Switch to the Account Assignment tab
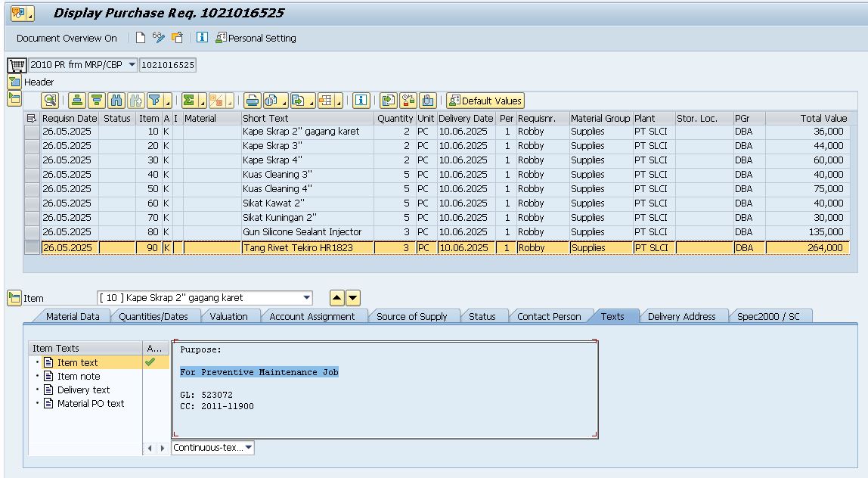 (312, 316)
